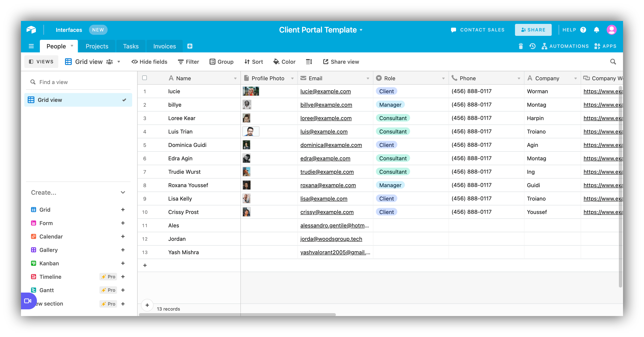The image size is (644, 337).
Task: Collapse the VIEWS sidebar
Action: click(41, 61)
